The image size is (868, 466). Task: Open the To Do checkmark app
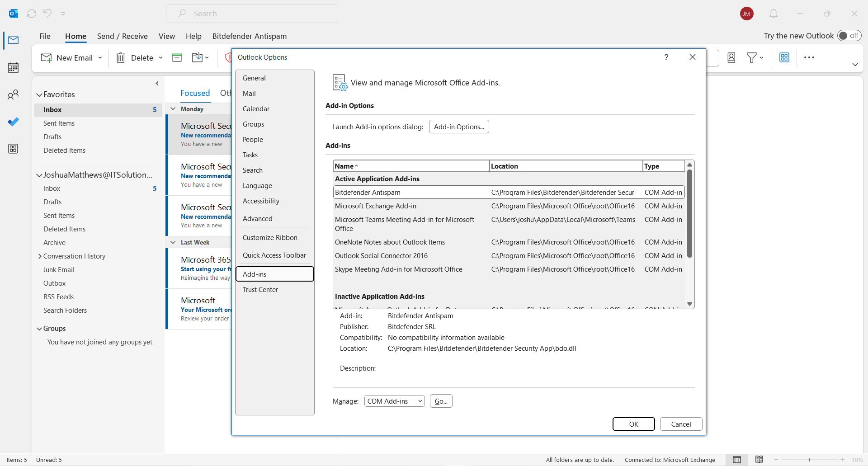tap(14, 122)
